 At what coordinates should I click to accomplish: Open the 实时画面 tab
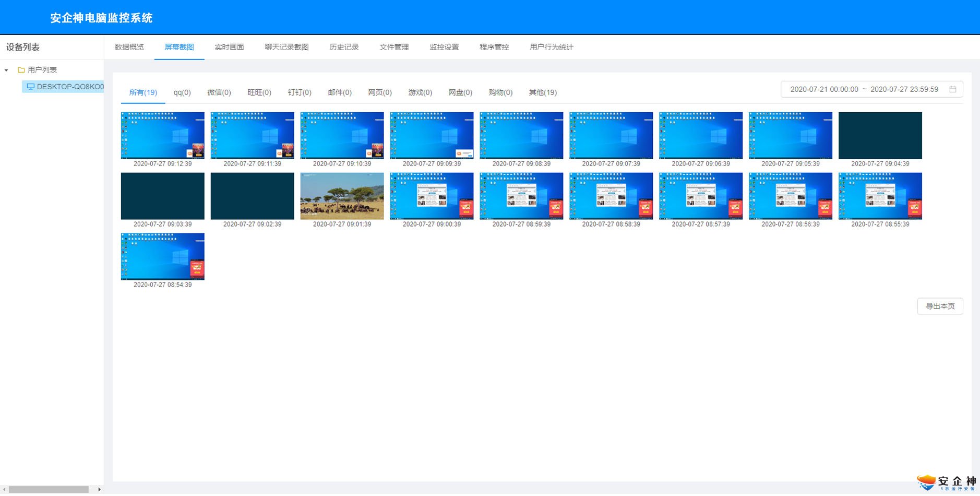229,47
